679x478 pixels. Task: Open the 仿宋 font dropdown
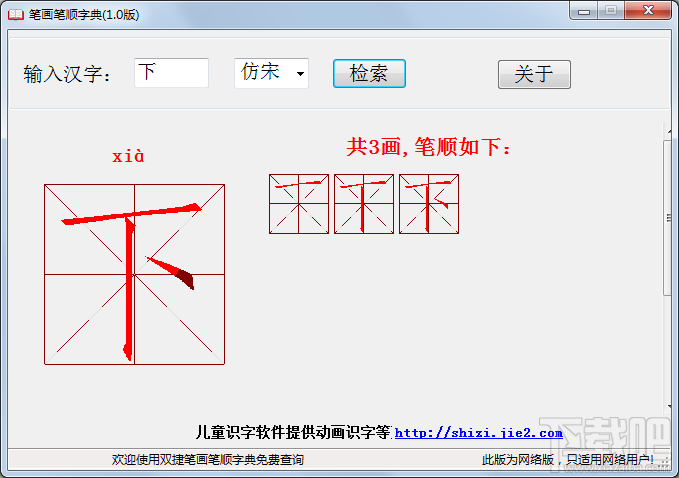(x=271, y=73)
